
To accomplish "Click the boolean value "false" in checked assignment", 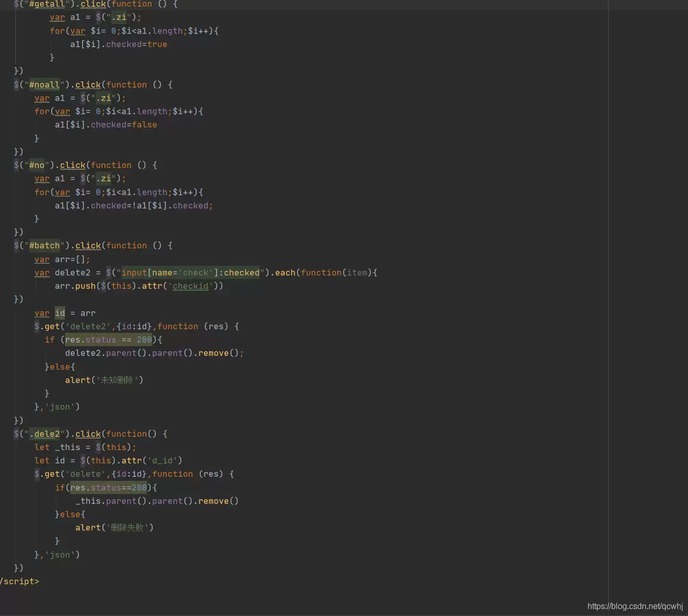I will [144, 124].
